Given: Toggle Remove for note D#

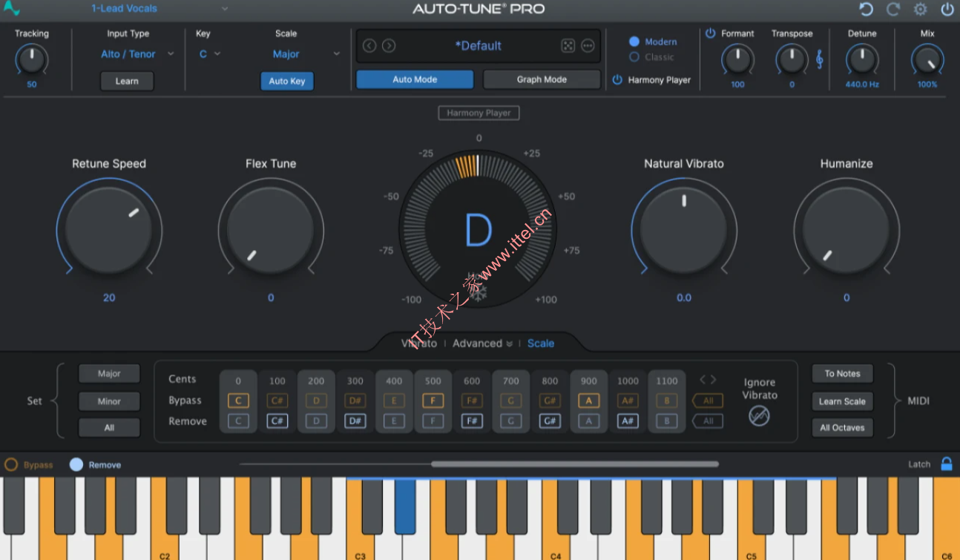Looking at the screenshot, I should (355, 421).
